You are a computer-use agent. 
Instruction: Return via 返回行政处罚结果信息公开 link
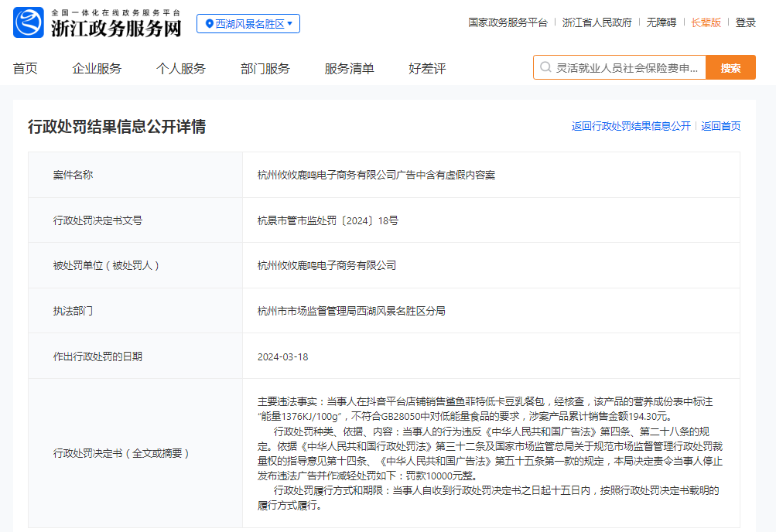pyautogui.click(x=631, y=126)
